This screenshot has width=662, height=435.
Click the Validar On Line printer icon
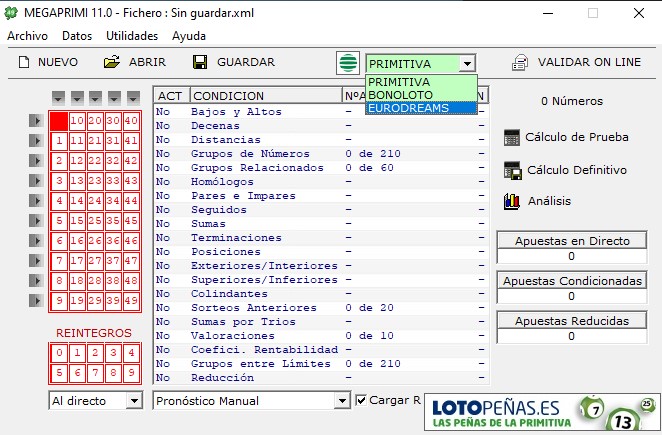tap(520, 63)
